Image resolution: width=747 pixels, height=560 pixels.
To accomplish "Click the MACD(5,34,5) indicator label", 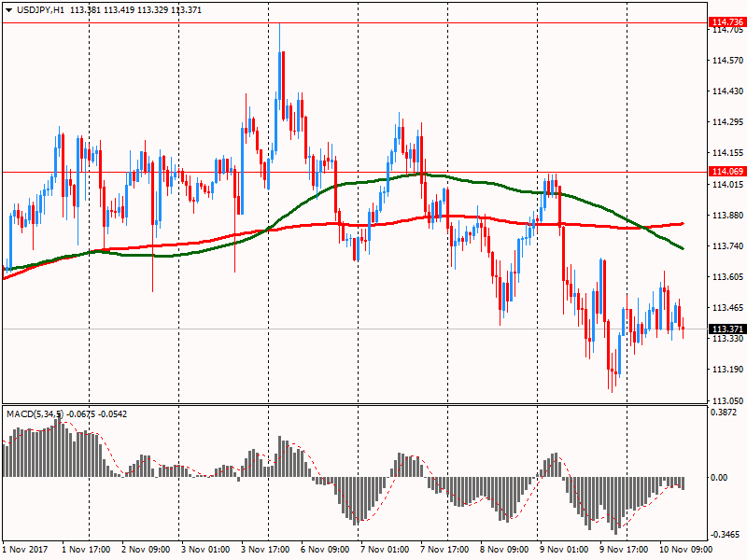I will click(x=35, y=413).
